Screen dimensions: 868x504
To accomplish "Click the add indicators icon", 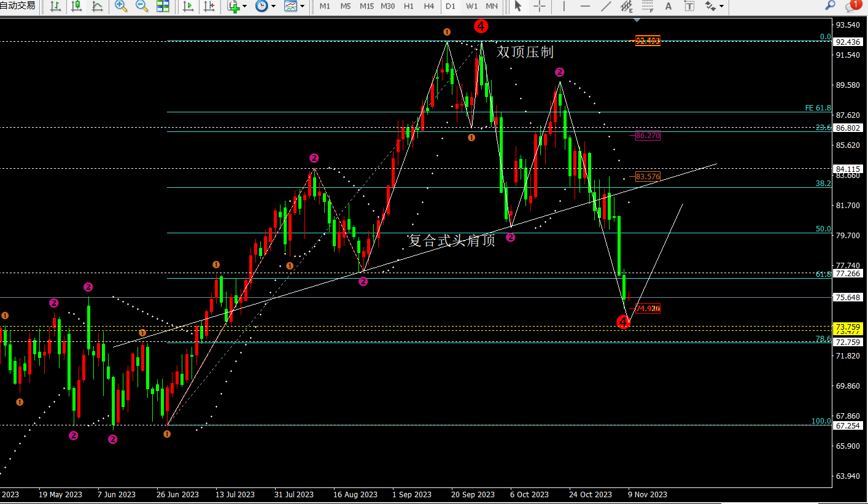I will (233, 6).
